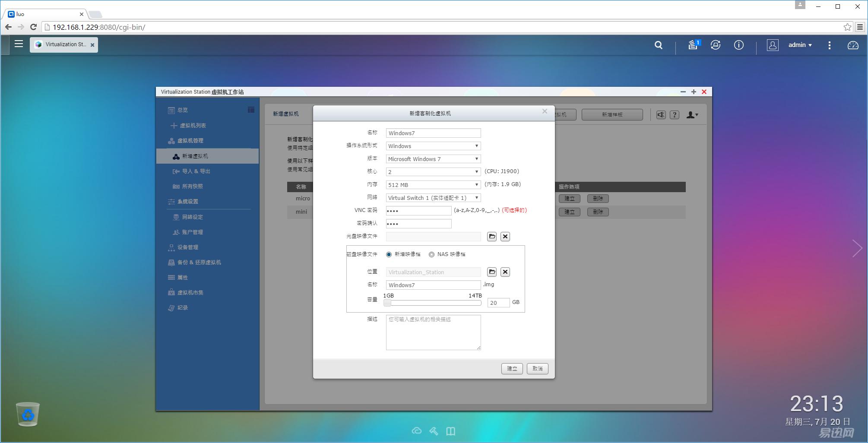Image resolution: width=868 pixels, height=443 pixels.
Task: Open the dashboard gauge icon
Action: [852, 45]
